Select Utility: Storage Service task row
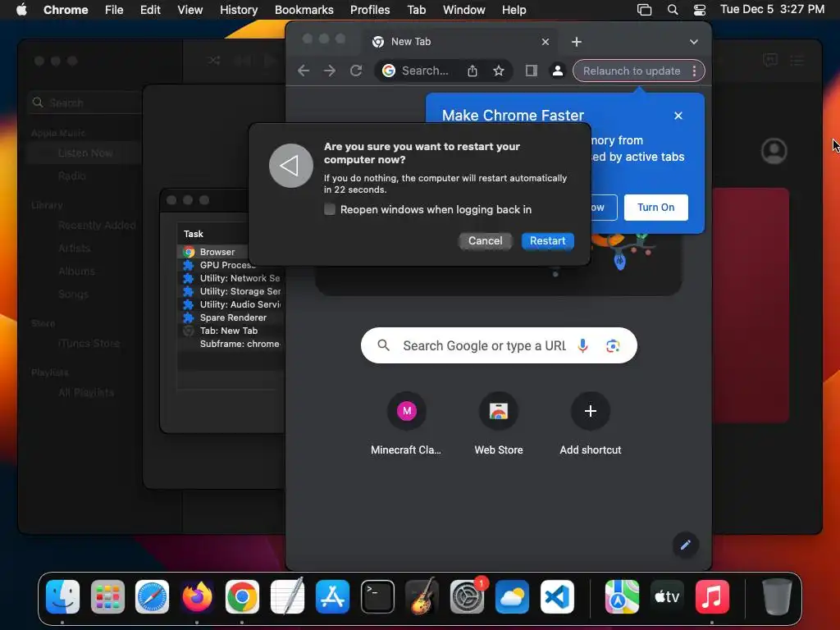The height and width of the screenshot is (630, 840). pyautogui.click(x=231, y=291)
